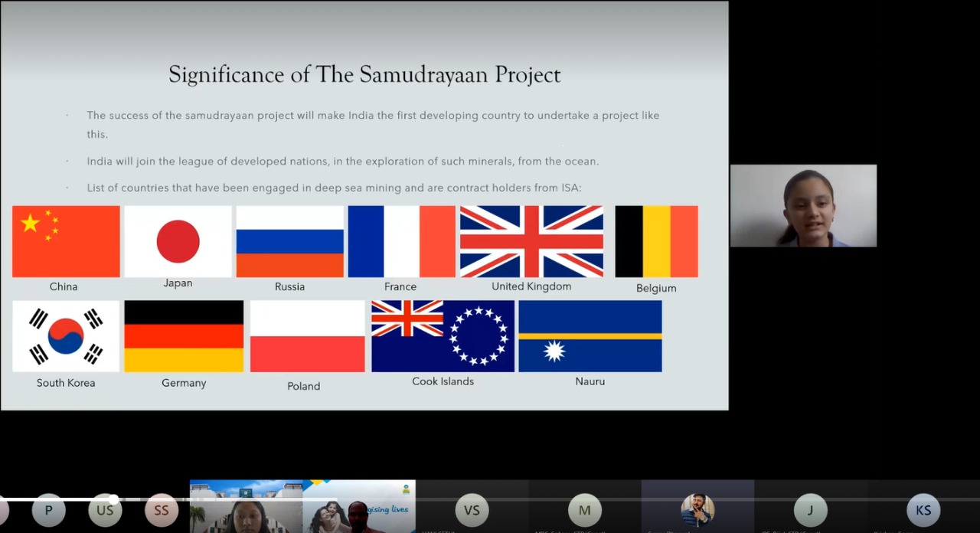Image resolution: width=980 pixels, height=533 pixels.
Task: Click the 'China' caption text
Action: 64,286
